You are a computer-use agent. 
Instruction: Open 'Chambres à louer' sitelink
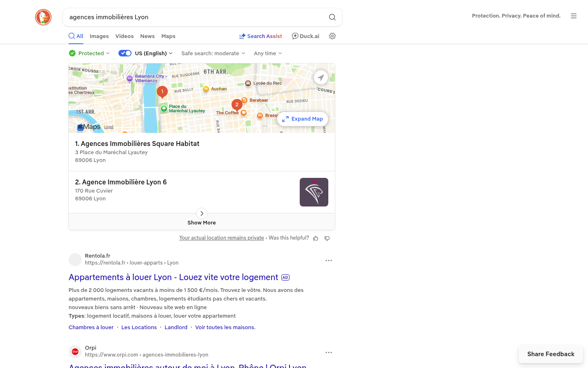[91, 328]
